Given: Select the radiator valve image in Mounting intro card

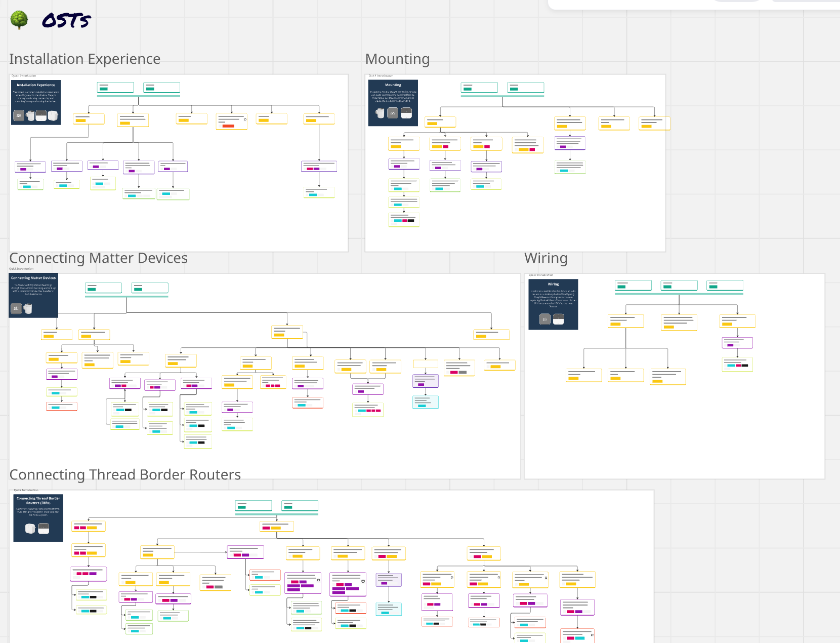Looking at the screenshot, I should pos(380,113).
